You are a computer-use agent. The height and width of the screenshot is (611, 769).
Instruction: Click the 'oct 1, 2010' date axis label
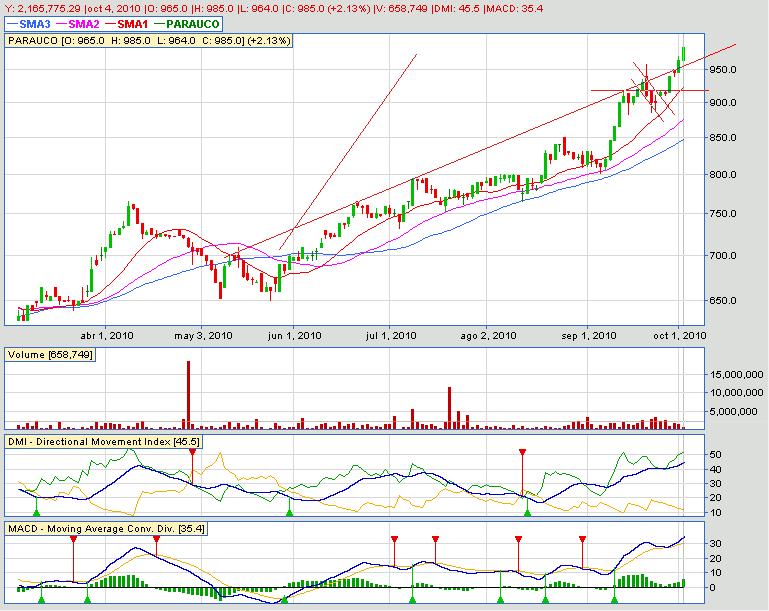click(680, 336)
